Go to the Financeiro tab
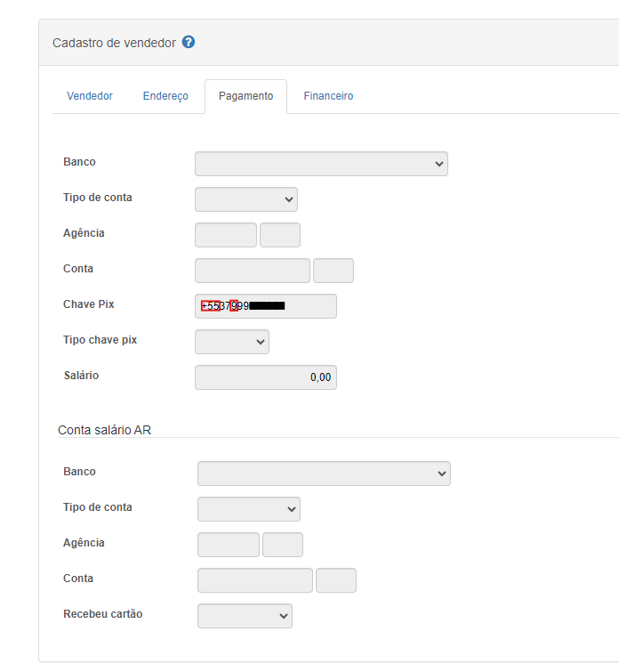 (x=328, y=96)
